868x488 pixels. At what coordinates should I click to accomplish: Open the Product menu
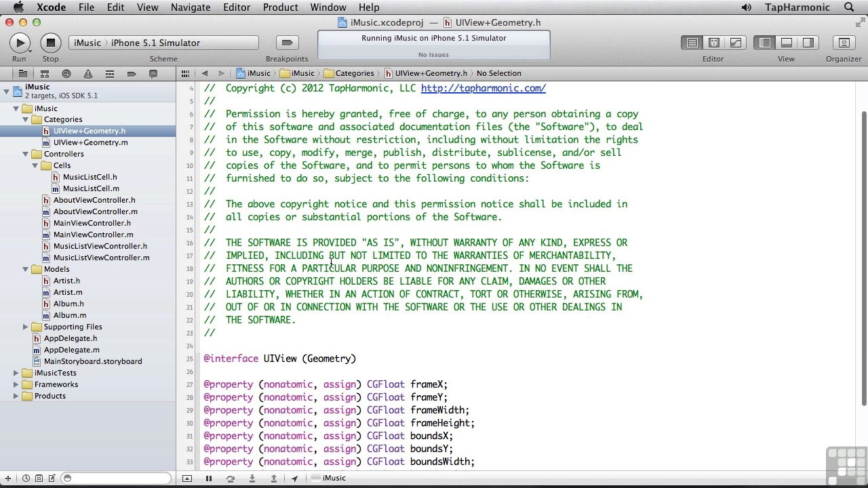pos(280,7)
